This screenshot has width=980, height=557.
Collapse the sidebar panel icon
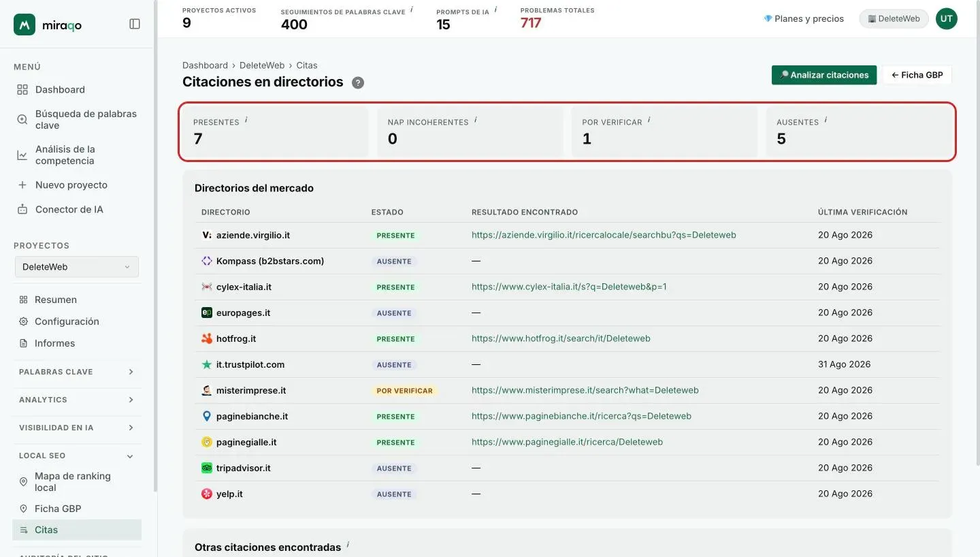pyautogui.click(x=135, y=24)
